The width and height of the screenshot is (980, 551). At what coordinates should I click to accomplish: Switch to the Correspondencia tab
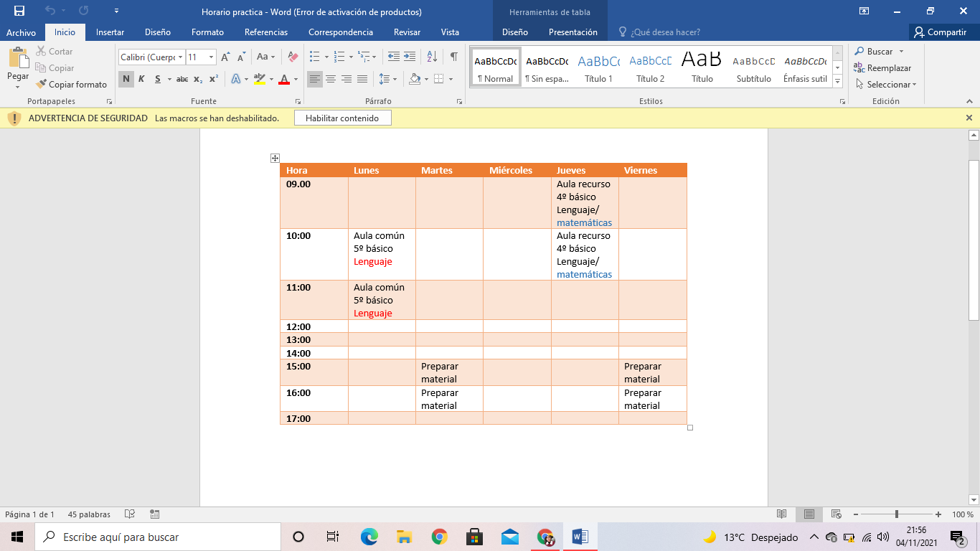pos(341,32)
